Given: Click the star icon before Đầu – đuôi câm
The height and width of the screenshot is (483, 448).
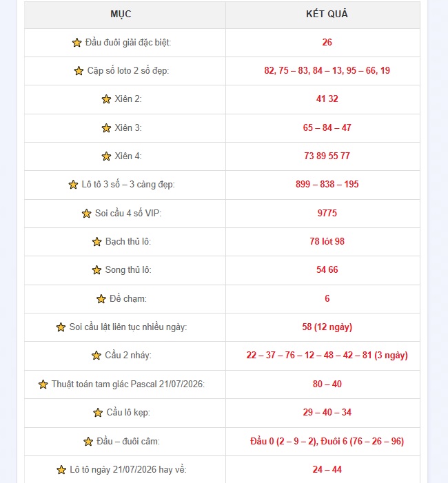Looking at the screenshot, I should click(x=88, y=442).
